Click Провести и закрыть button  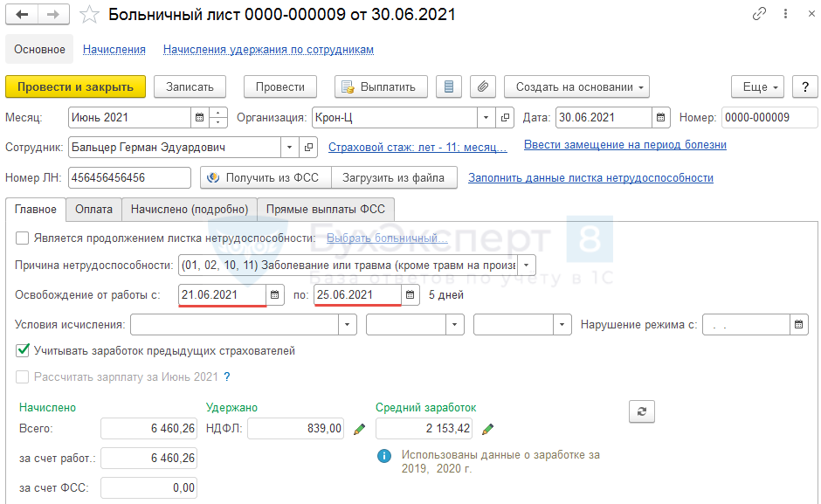point(75,87)
